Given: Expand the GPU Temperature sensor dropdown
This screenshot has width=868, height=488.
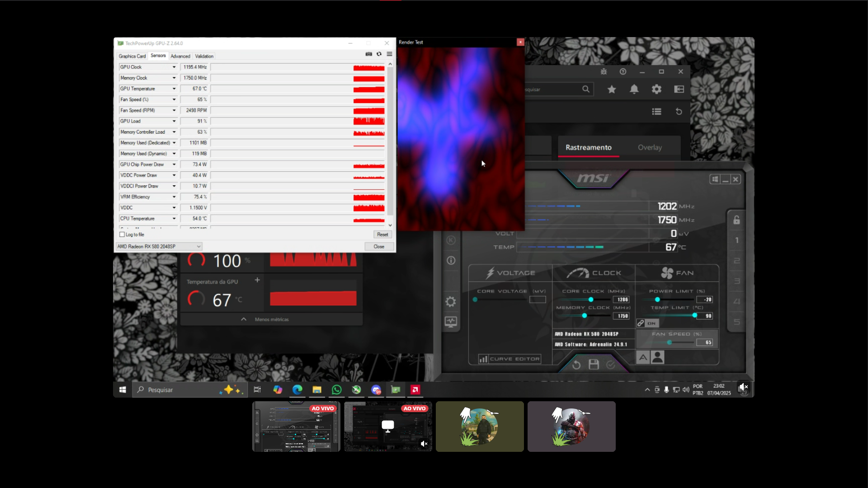Looking at the screenshot, I should coord(174,89).
